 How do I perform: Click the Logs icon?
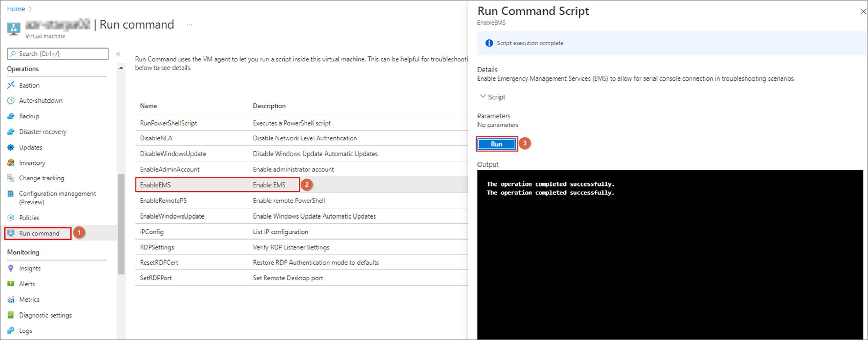click(11, 330)
